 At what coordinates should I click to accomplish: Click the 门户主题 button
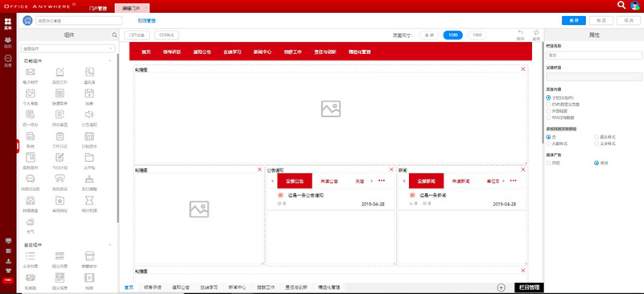click(x=137, y=35)
